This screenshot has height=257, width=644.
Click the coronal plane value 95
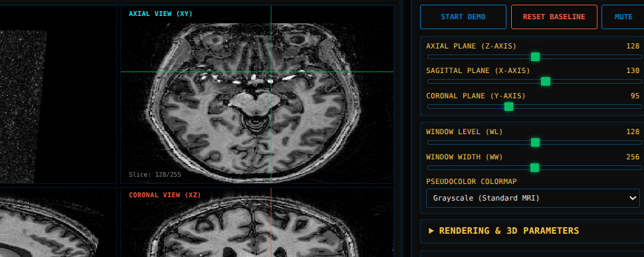pyautogui.click(x=635, y=96)
